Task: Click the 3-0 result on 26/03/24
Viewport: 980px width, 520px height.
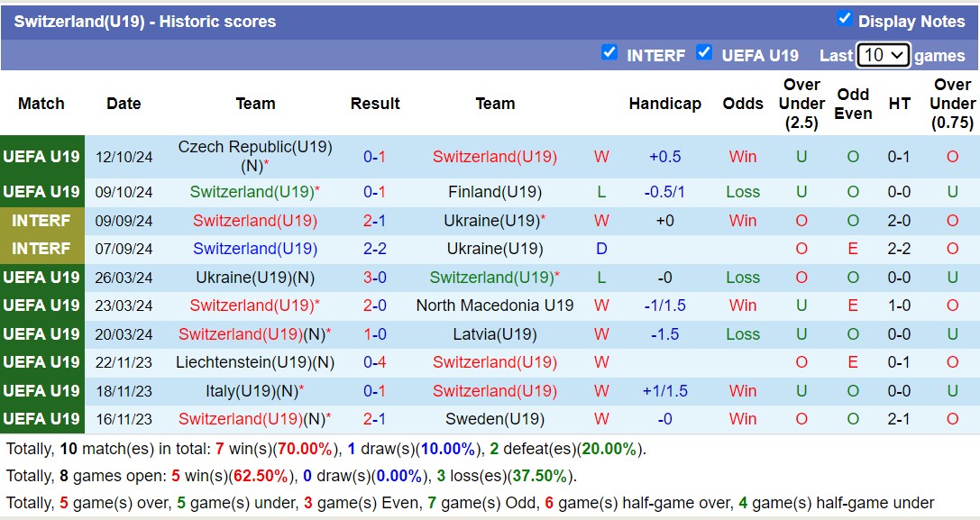Action: pos(375,278)
